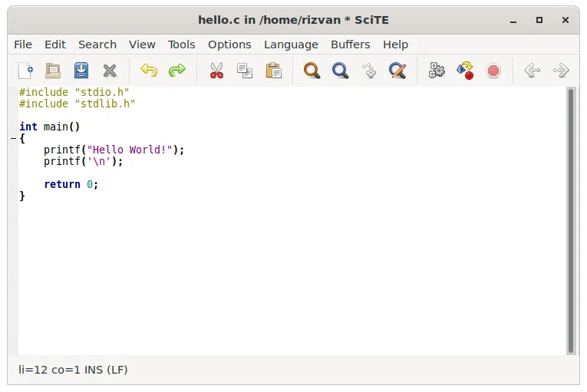The width and height of the screenshot is (587, 392).
Task: Open the Tools menu
Action: pyautogui.click(x=181, y=44)
